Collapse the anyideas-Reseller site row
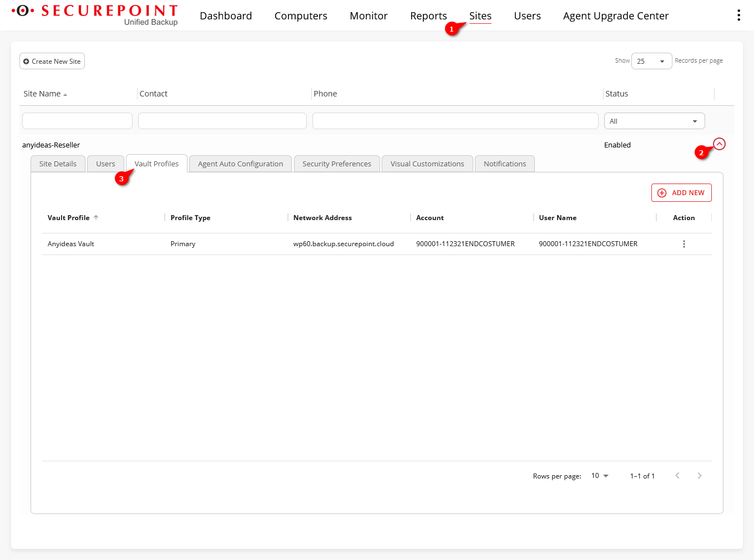This screenshot has height=560, width=754. pos(719,144)
